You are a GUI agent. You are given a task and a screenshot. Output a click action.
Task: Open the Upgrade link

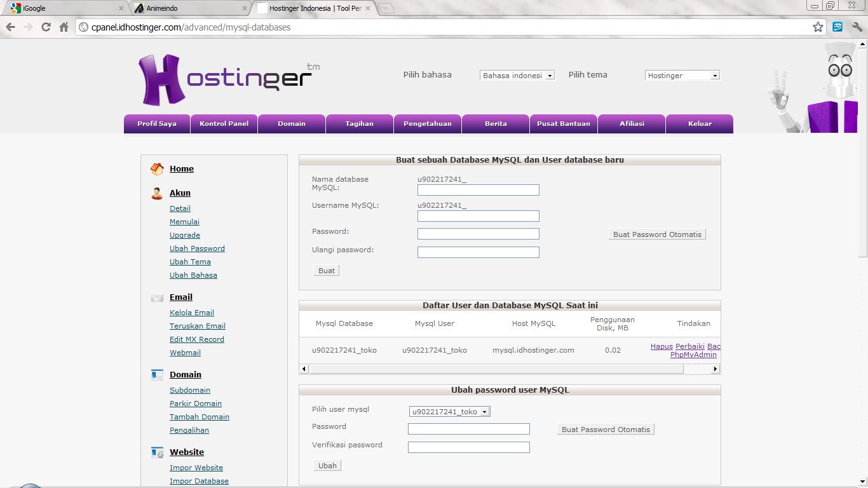point(185,235)
